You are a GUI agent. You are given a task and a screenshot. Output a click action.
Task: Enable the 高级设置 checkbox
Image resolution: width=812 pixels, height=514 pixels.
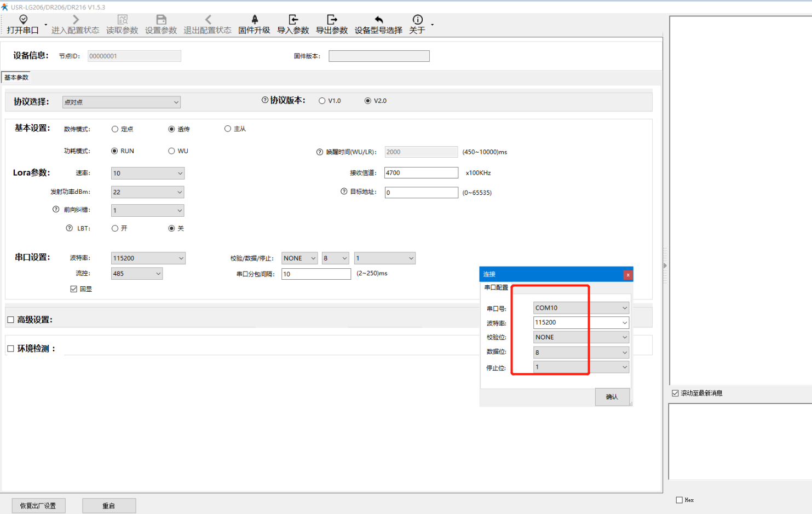pyautogui.click(x=10, y=320)
